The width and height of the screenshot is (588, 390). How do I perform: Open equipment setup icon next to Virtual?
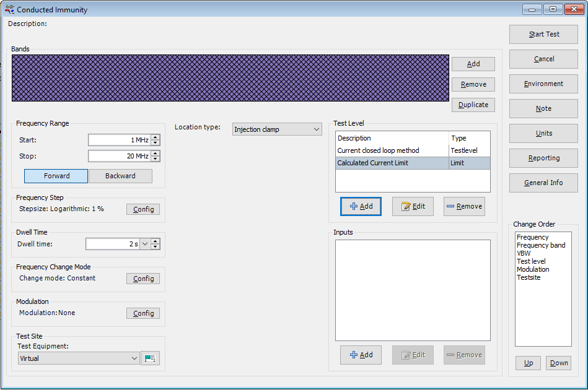pos(150,358)
